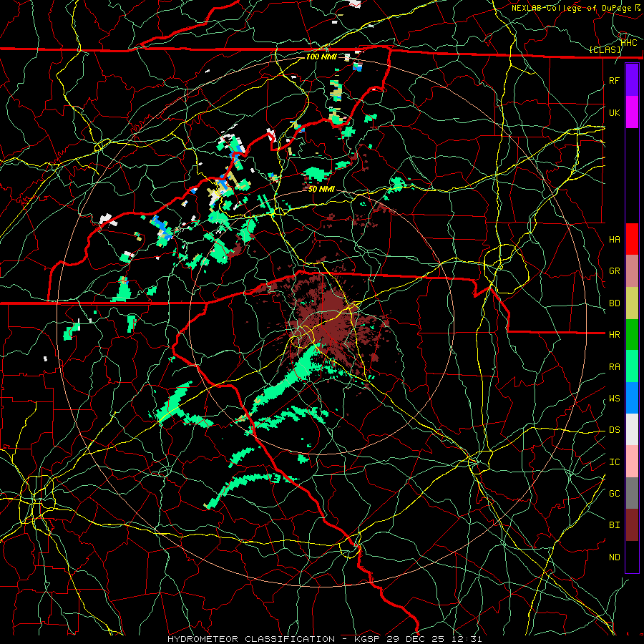The height and width of the screenshot is (644, 644).
Task: Click the 'HR' legend label
Action: (614, 335)
